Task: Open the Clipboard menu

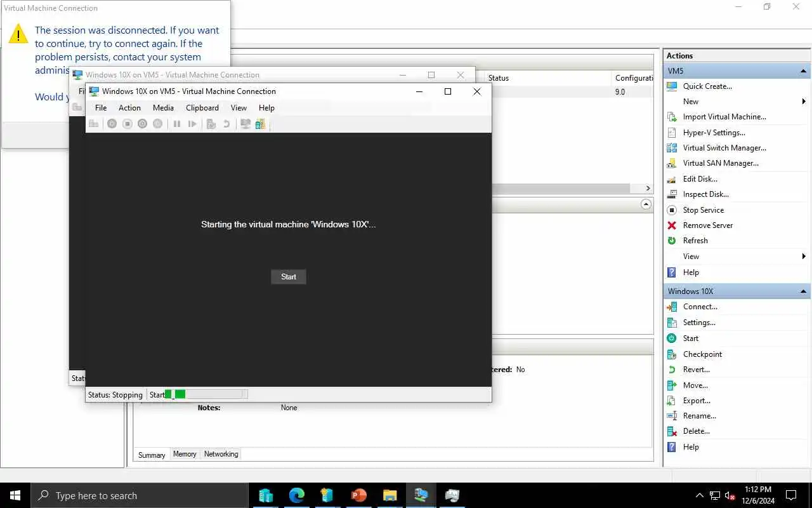Action: tap(202, 108)
